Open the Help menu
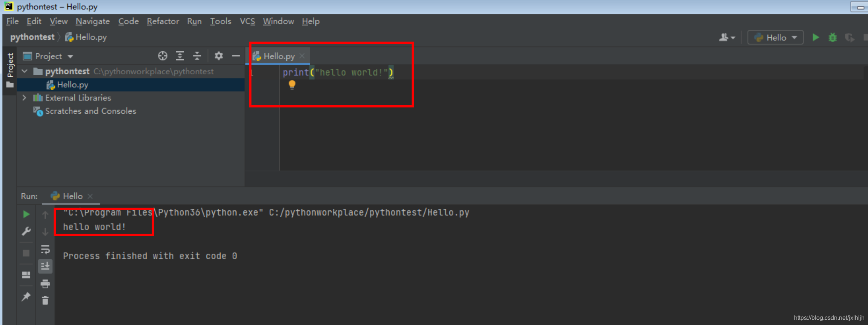This screenshot has width=868, height=325. coord(310,21)
